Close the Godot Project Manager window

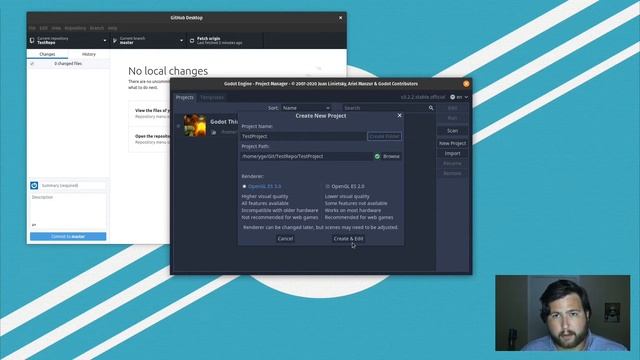466,84
